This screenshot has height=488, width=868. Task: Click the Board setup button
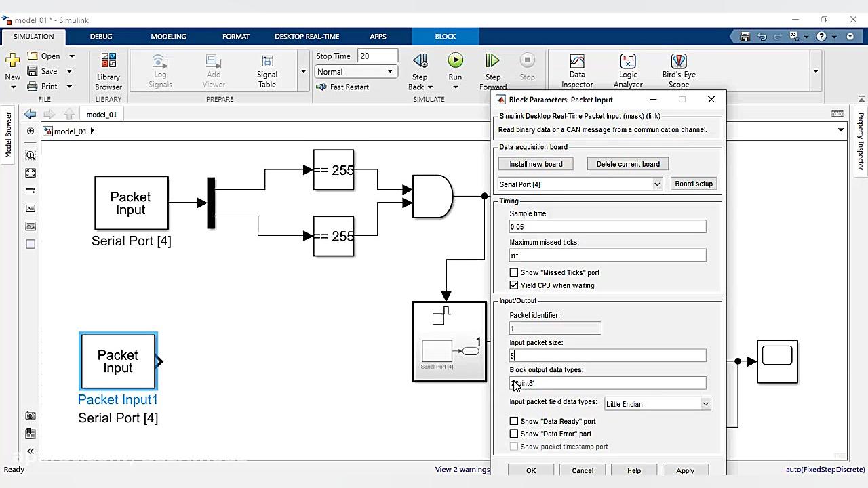coord(694,184)
